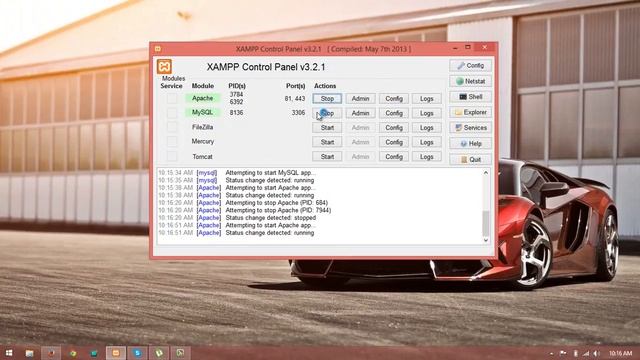Open Skype icon in the taskbar
Screen dimensions: 640x360
(138, 353)
